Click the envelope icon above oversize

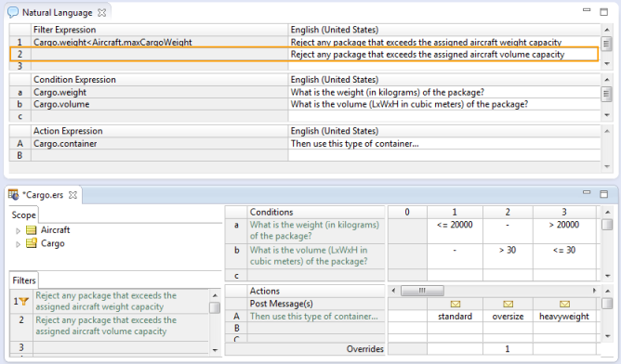pos(509,304)
